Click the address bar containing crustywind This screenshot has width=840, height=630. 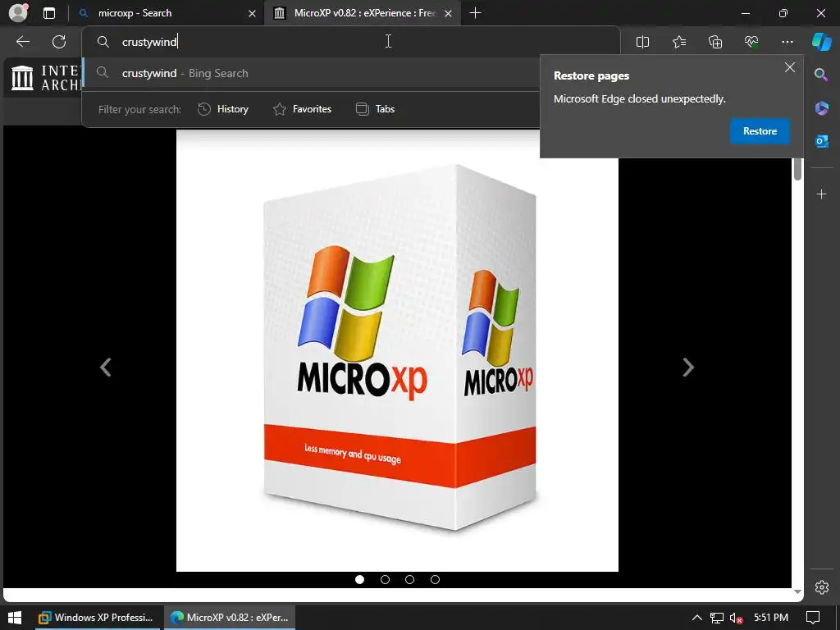click(x=351, y=42)
